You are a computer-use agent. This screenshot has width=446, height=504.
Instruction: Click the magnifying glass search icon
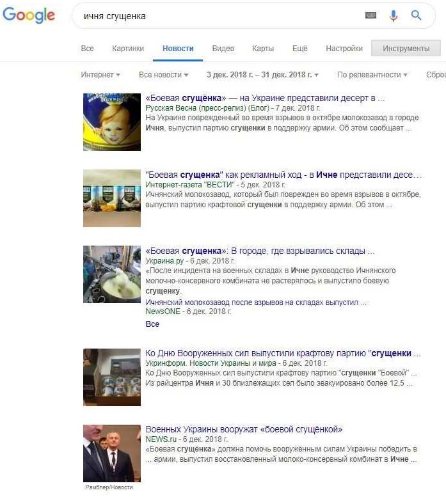click(x=416, y=15)
